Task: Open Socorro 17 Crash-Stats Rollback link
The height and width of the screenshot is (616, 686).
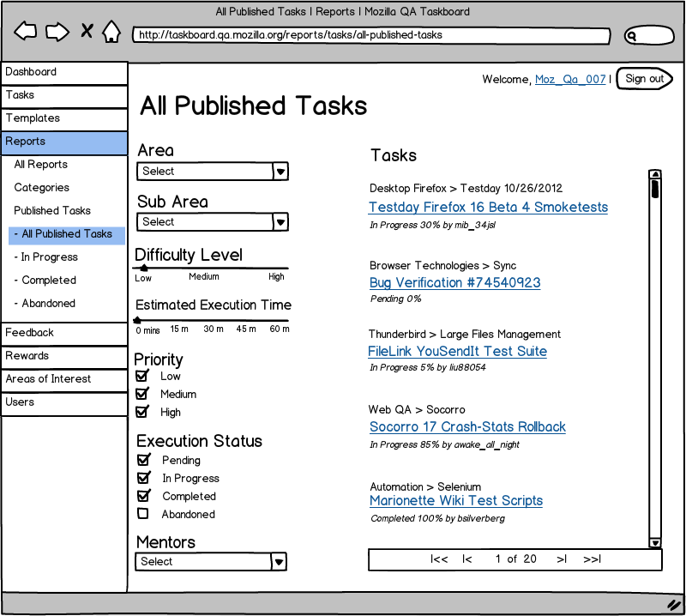Action: tap(467, 427)
